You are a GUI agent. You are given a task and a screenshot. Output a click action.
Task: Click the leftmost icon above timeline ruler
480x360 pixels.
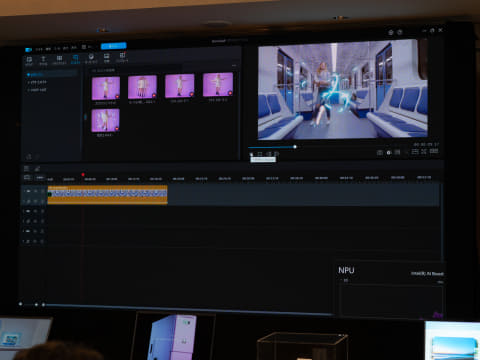click(27, 169)
